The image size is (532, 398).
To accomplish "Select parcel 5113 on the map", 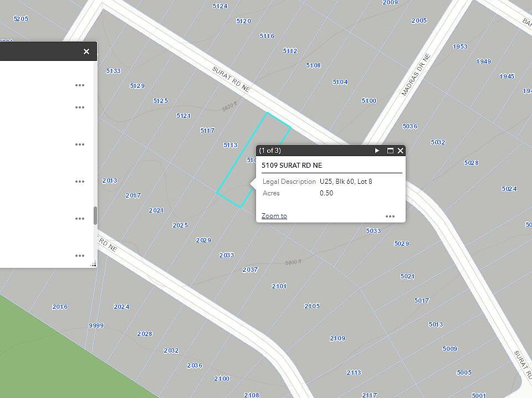I will click(x=231, y=145).
